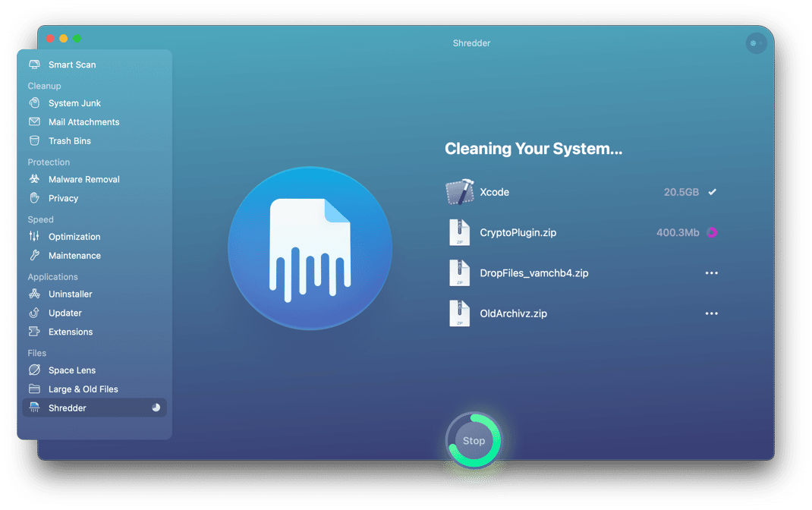
Task: Click the Malware Removal biohazard icon
Action: (34, 178)
